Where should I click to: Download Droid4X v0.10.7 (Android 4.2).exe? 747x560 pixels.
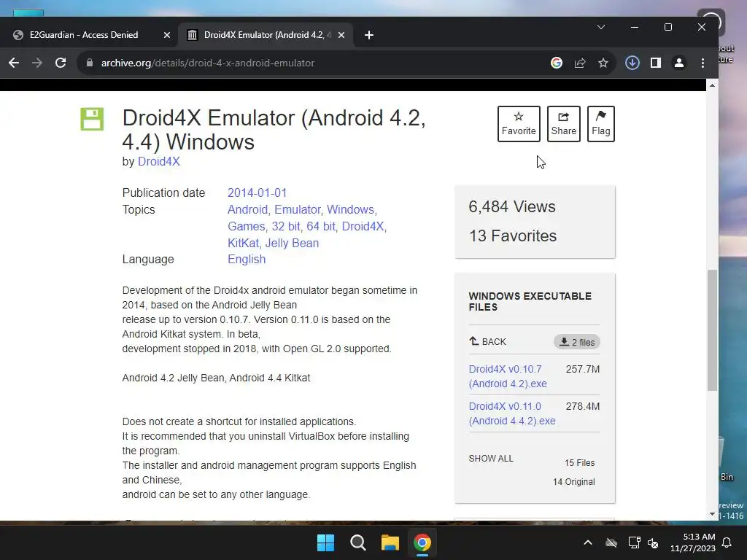508,376
